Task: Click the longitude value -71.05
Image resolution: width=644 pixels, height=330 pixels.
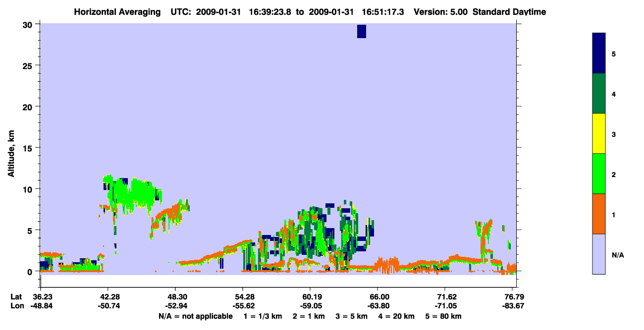Action: click(x=445, y=306)
